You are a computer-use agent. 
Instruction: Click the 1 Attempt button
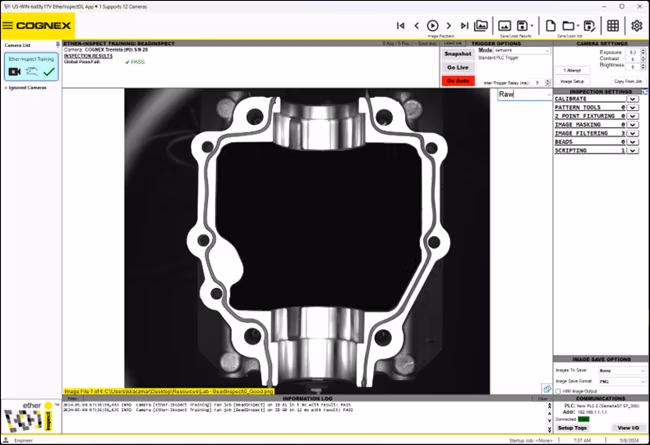coord(572,71)
